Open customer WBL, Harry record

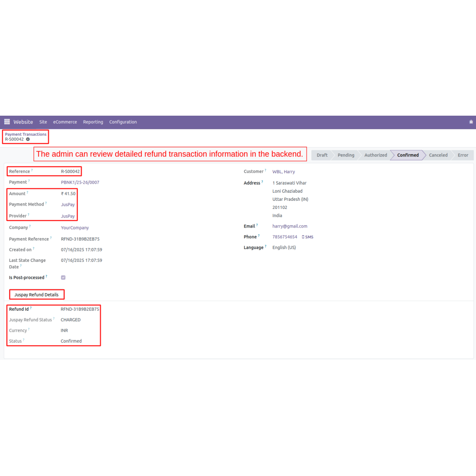pos(284,172)
